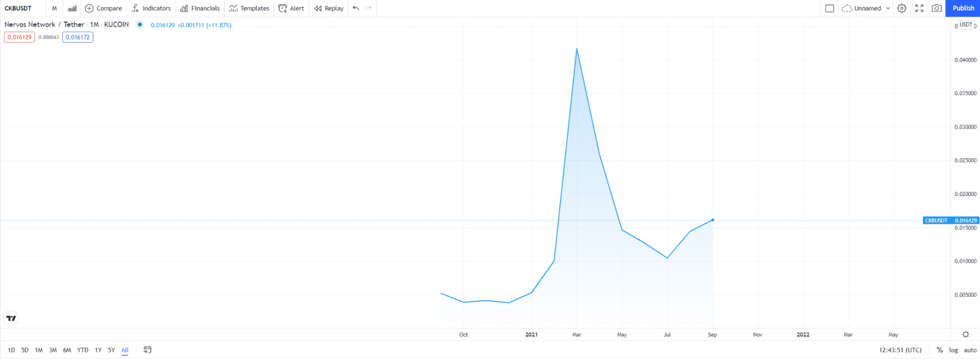Create an Alert
The image size is (980, 359).
pos(291,8)
